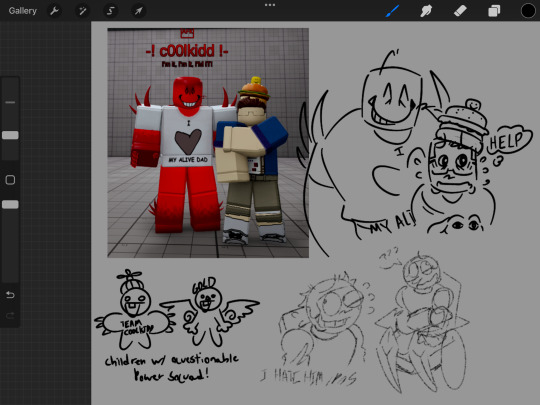Select the Selection tool S icon
The image size is (540, 405).
tap(110, 11)
